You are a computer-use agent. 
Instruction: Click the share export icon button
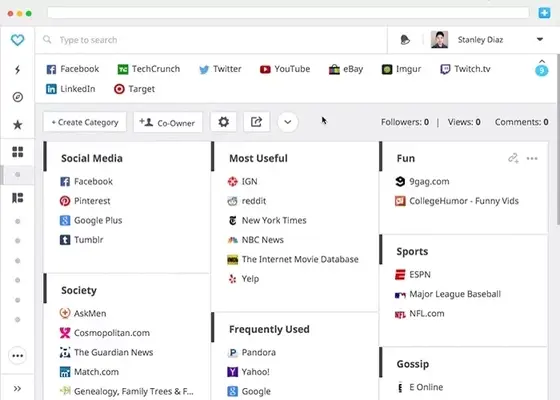tap(256, 122)
